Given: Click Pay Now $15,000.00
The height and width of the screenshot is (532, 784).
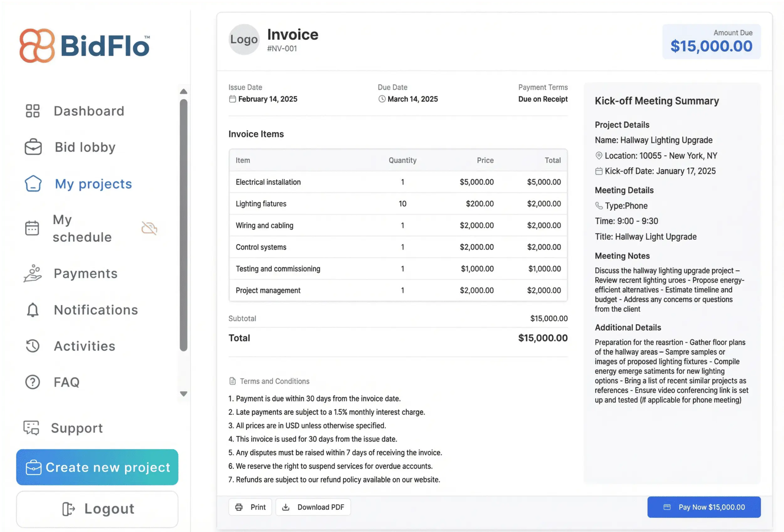Looking at the screenshot, I should tap(704, 507).
